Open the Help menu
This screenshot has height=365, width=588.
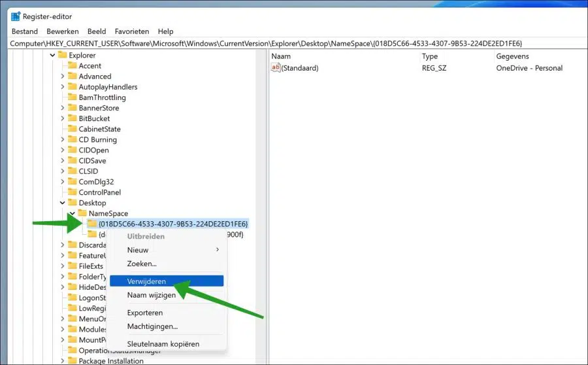coord(165,31)
